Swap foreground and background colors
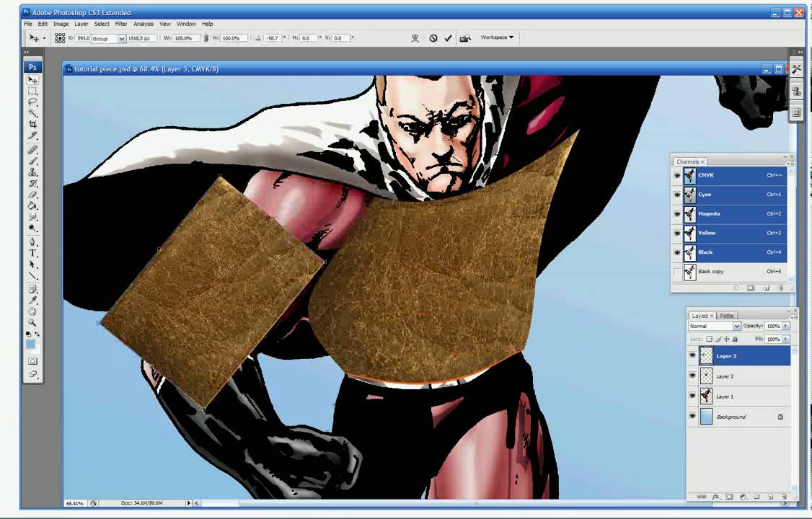This screenshot has height=519, width=812. click(37, 334)
